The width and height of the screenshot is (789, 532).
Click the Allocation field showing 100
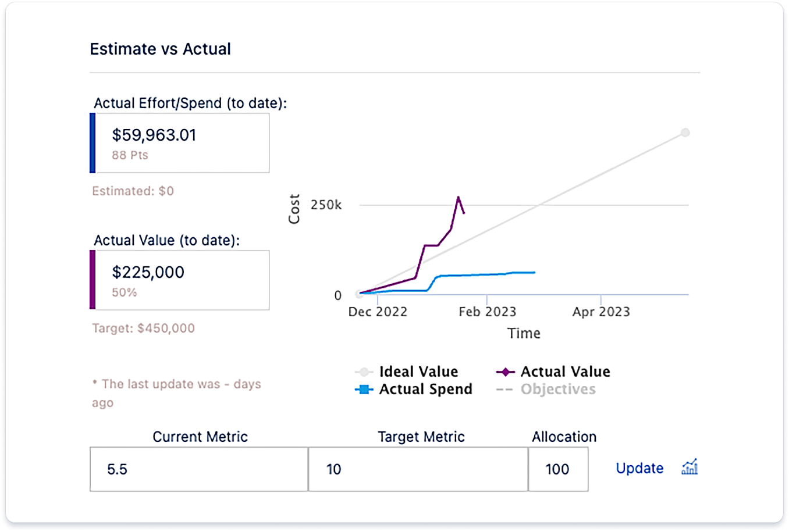click(558, 469)
